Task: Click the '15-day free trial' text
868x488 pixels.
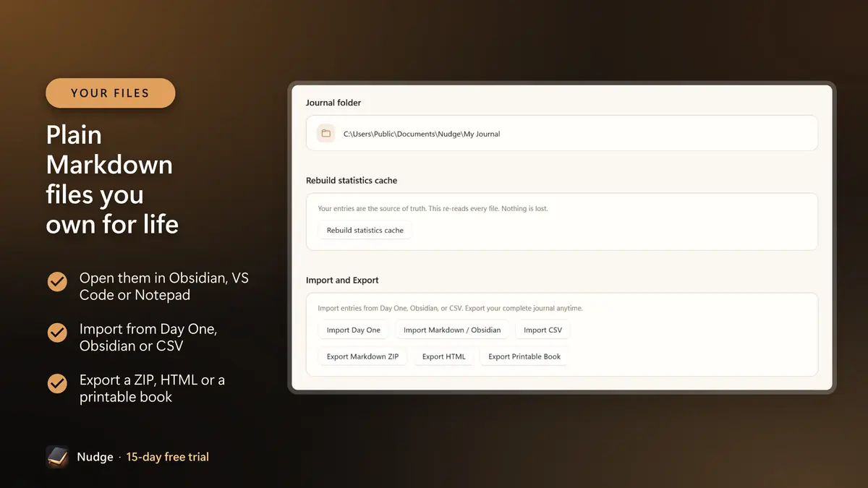Action: [x=167, y=457]
